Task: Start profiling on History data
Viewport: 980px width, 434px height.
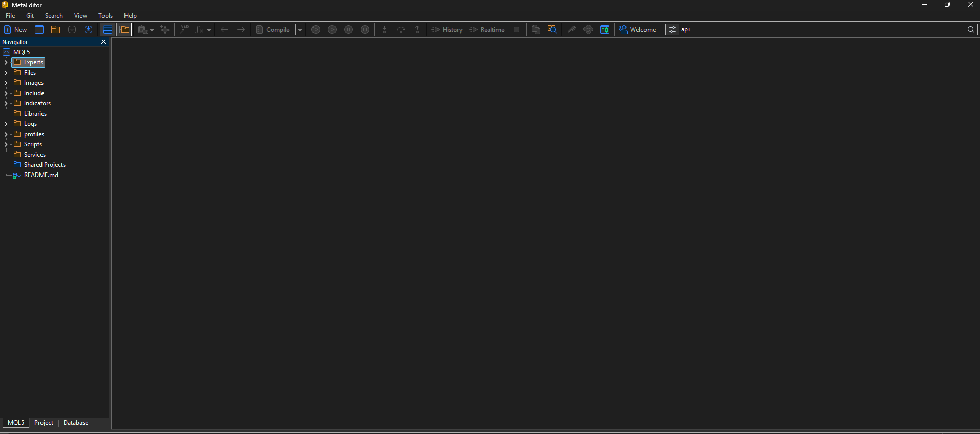Action: (x=447, y=30)
